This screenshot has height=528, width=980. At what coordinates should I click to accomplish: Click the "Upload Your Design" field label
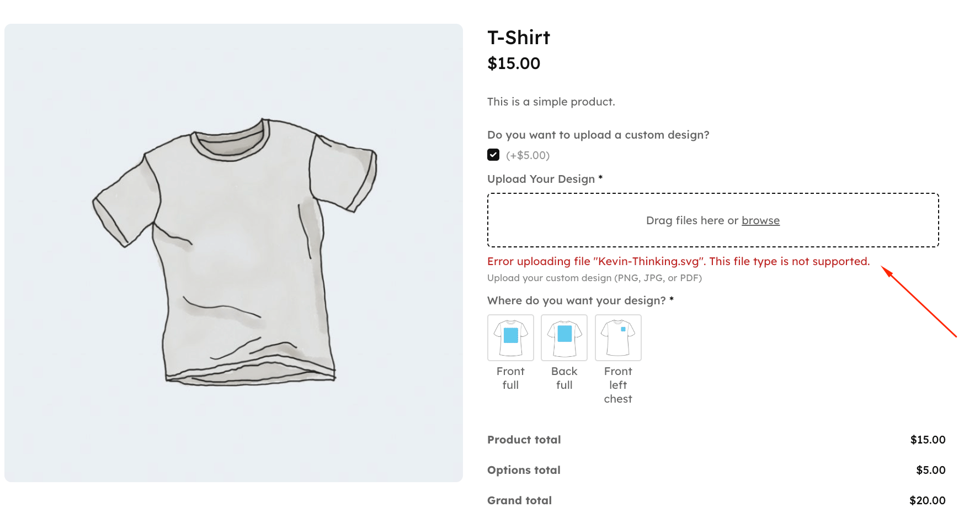tap(541, 179)
